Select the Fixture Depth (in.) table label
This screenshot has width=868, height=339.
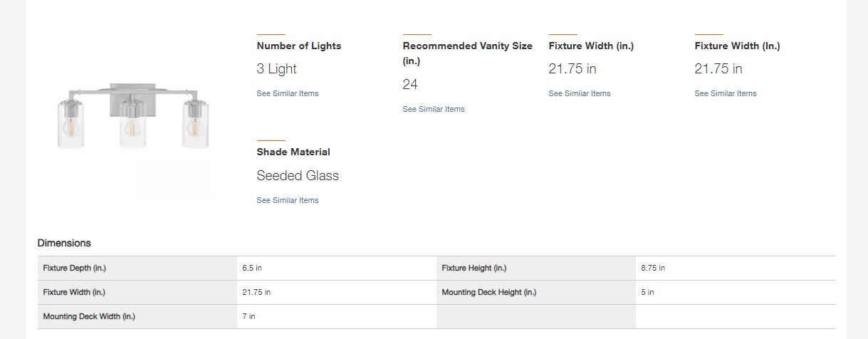pos(75,268)
